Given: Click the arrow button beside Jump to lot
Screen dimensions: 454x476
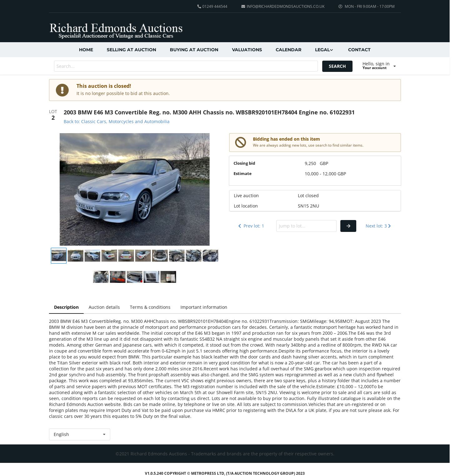Looking at the screenshot, I should tap(348, 226).
